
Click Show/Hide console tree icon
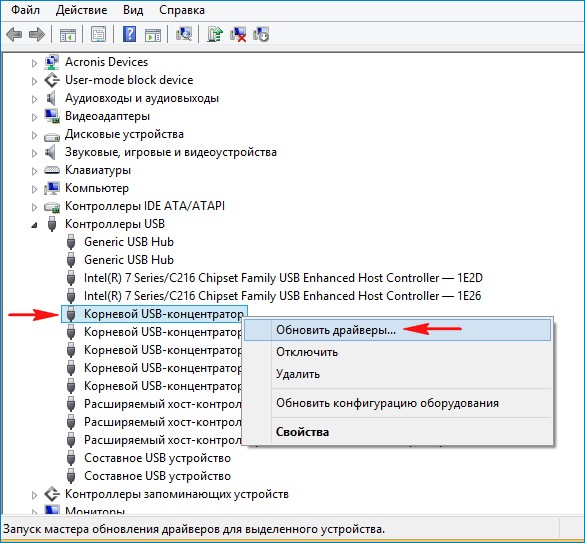point(68,35)
